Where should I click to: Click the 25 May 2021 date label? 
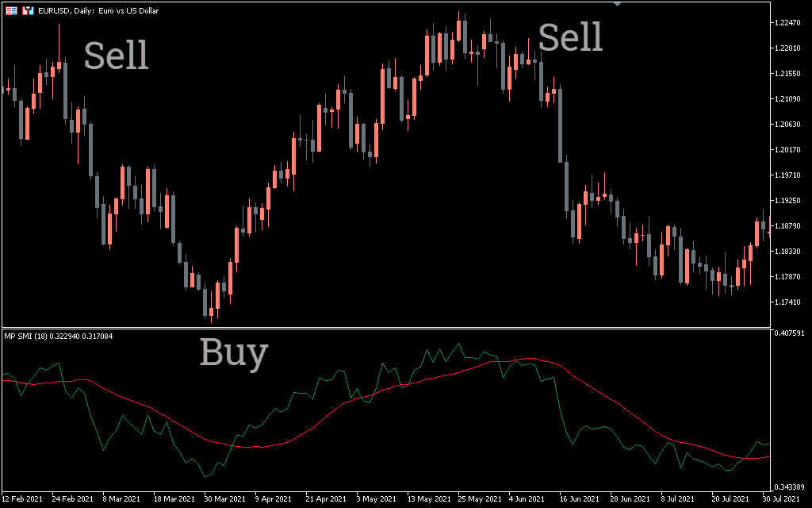coord(480,499)
